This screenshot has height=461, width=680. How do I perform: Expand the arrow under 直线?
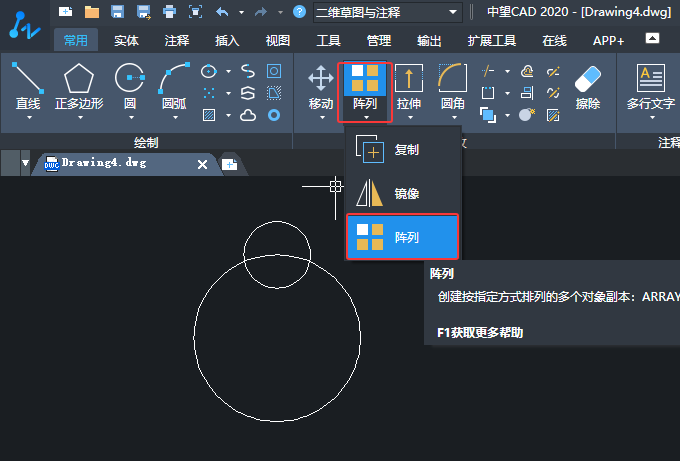[29, 118]
